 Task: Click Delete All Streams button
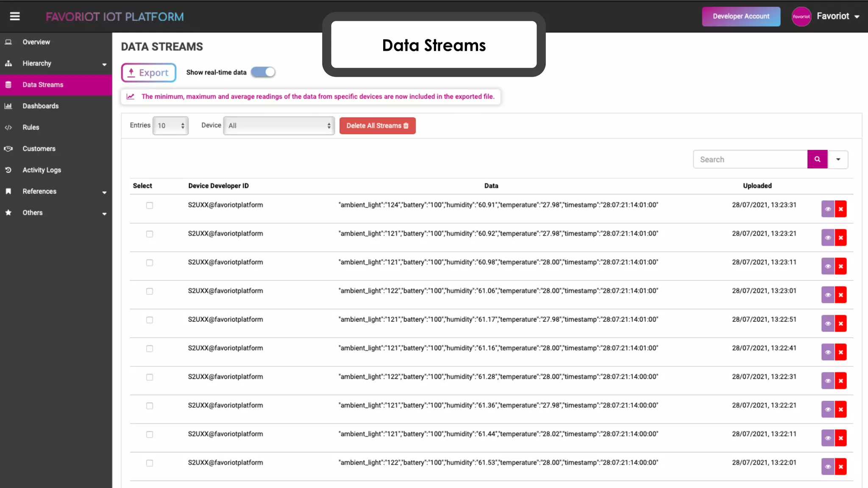coord(377,125)
